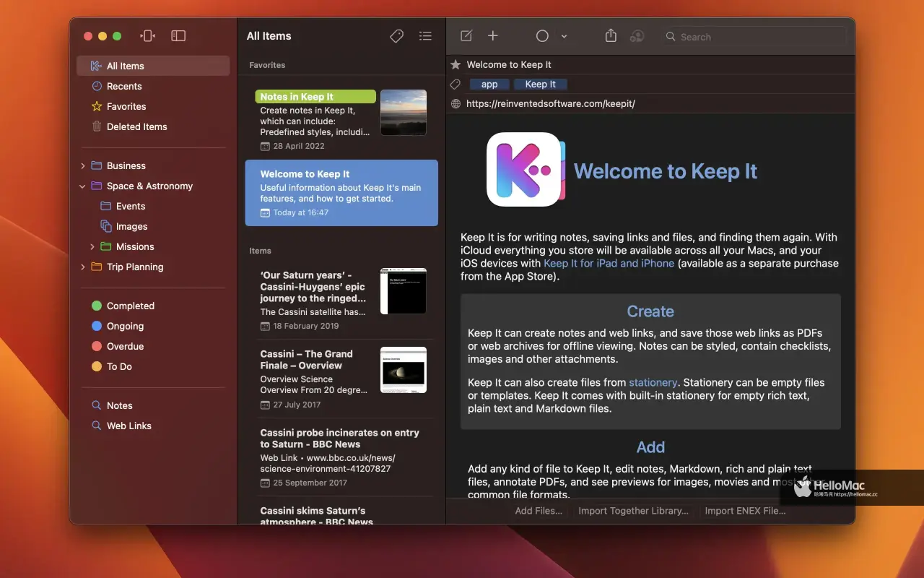Select the Missions folder
The image size is (924, 578).
[135, 246]
